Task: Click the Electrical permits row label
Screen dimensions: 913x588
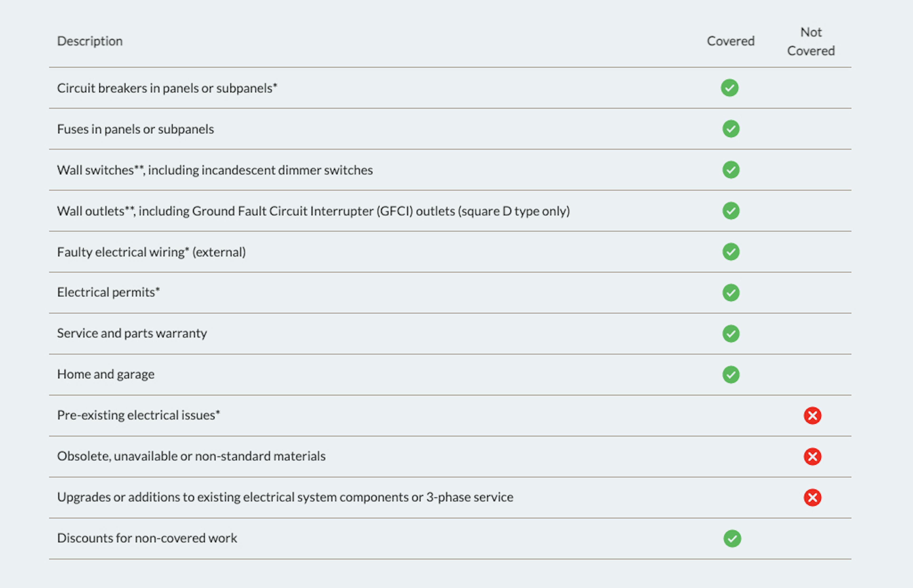Action: pyautogui.click(x=108, y=292)
